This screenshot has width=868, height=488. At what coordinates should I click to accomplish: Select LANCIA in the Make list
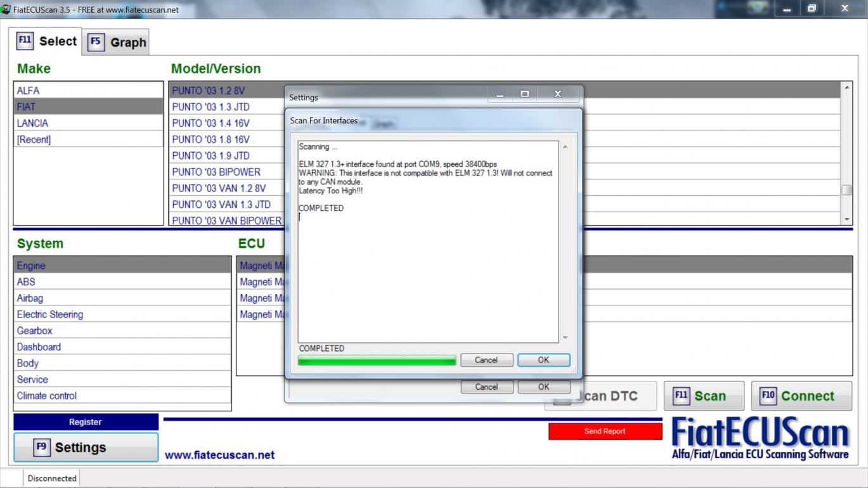click(32, 123)
